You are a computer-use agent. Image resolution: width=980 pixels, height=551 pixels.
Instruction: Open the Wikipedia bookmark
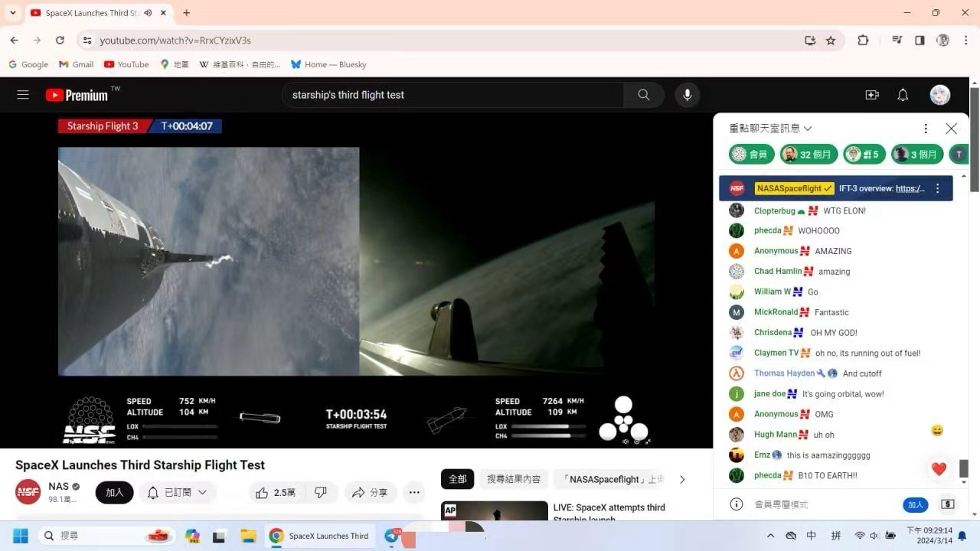240,64
